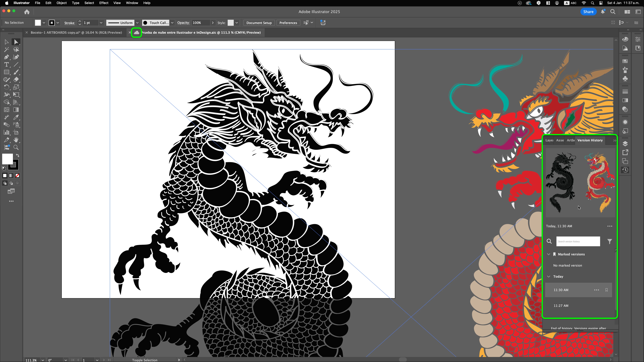The image size is (644, 362).
Task: Select the Zoom tool
Action: (x=16, y=147)
